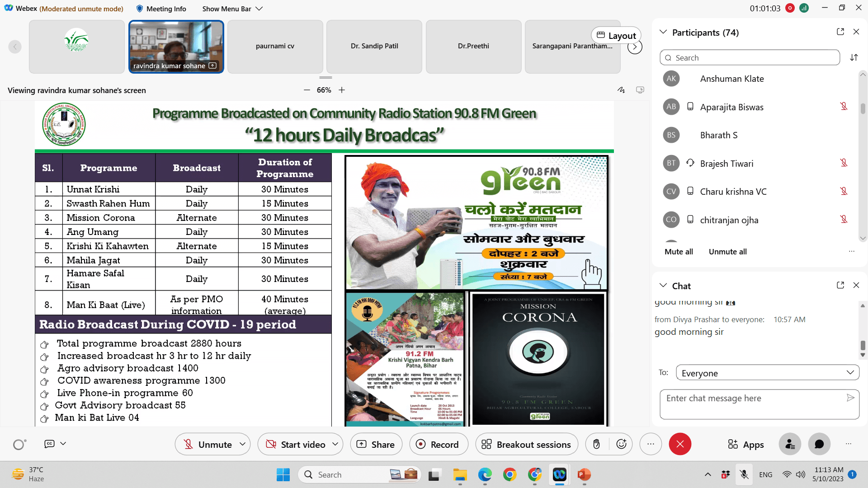868x488 pixels.
Task: Pop out the Participants panel
Action: click(x=840, y=32)
